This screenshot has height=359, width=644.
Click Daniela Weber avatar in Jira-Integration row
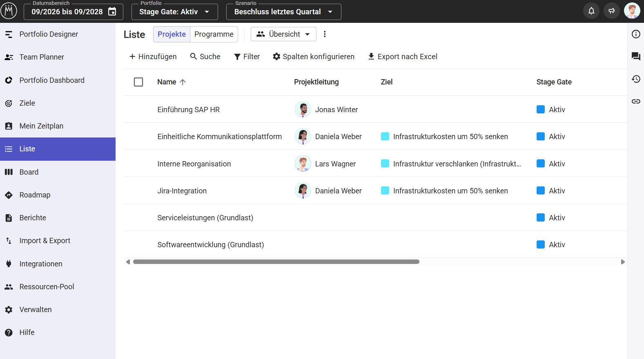303,191
